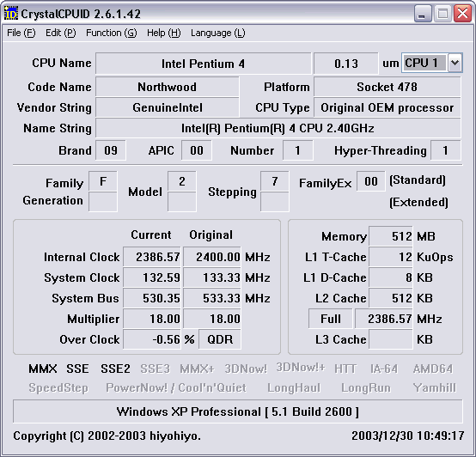This screenshot has height=457, width=476.
Task: Click the greyed PowerNow! / Cool'n'Quiet label
Action: (176, 387)
